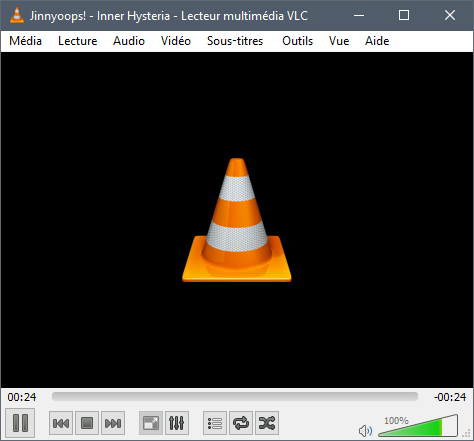Show extended settings and effects
This screenshot has width=474, height=441.
coord(177,423)
